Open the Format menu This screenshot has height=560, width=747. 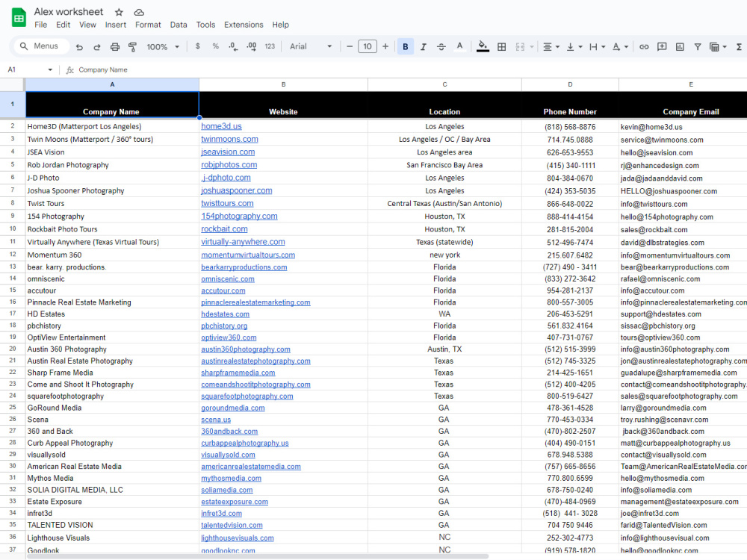coord(148,25)
